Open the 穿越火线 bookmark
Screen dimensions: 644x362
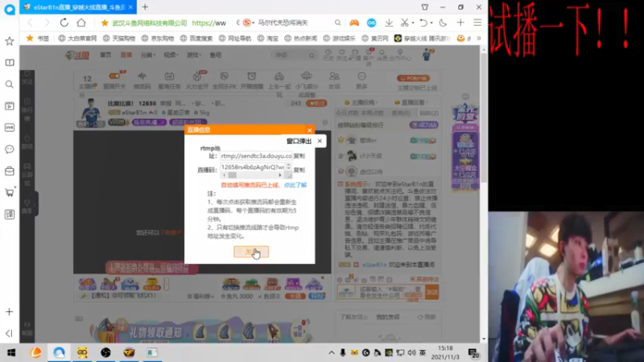(x=423, y=38)
